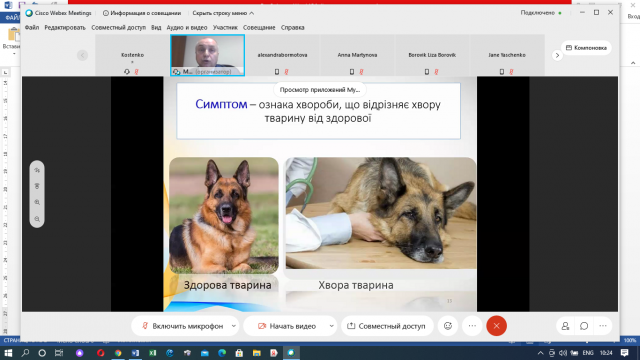Click the zoom in magnifier icon
Viewport: 640px width, 360px height.
[x=37, y=202]
